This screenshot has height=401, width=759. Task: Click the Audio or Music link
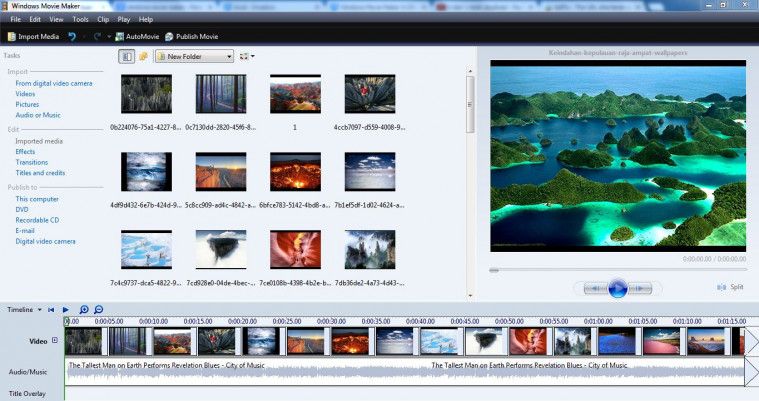tap(38, 115)
